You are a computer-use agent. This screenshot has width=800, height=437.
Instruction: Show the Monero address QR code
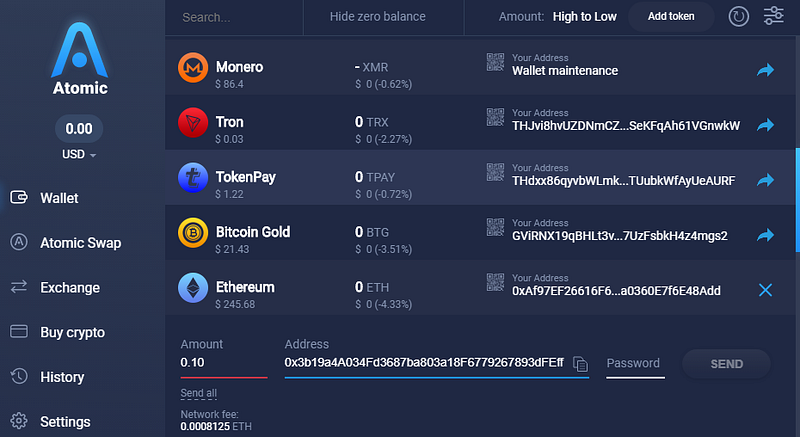495,62
